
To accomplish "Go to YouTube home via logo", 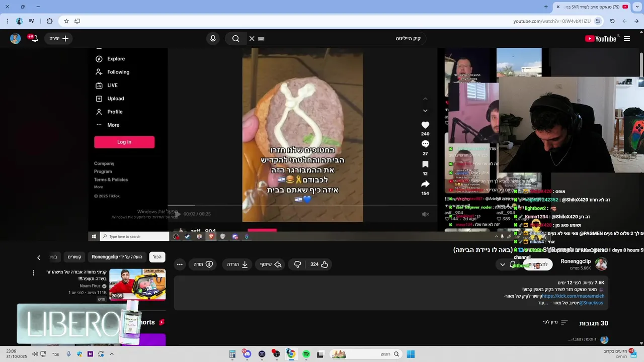I will 601,39.
